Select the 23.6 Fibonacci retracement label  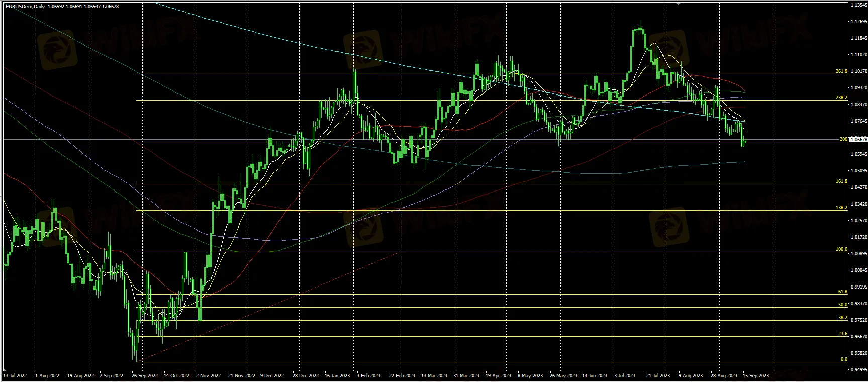click(843, 334)
